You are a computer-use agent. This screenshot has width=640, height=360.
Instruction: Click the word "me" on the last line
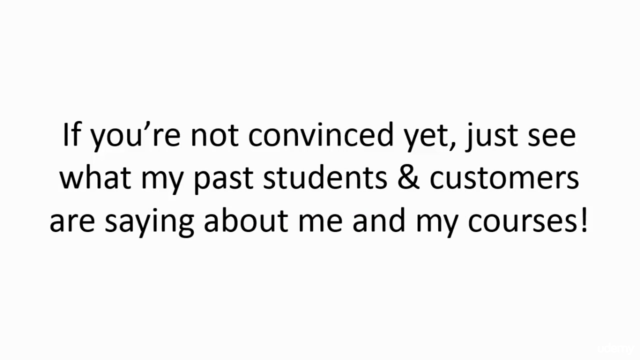(320, 223)
